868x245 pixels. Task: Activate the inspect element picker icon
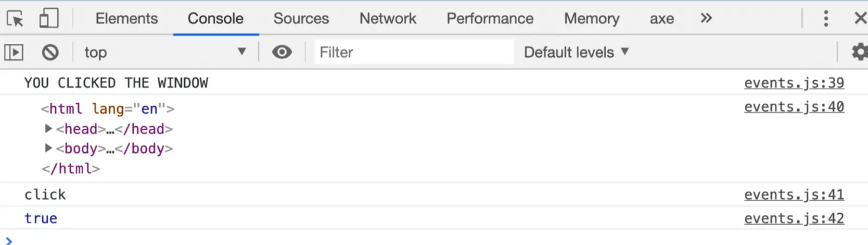point(15,19)
